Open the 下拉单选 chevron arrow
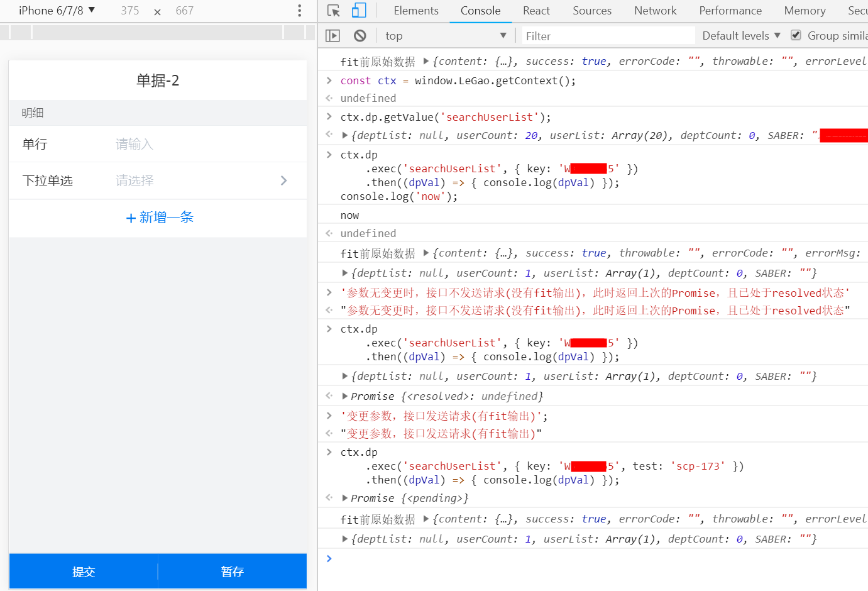The image size is (868, 591). (284, 180)
